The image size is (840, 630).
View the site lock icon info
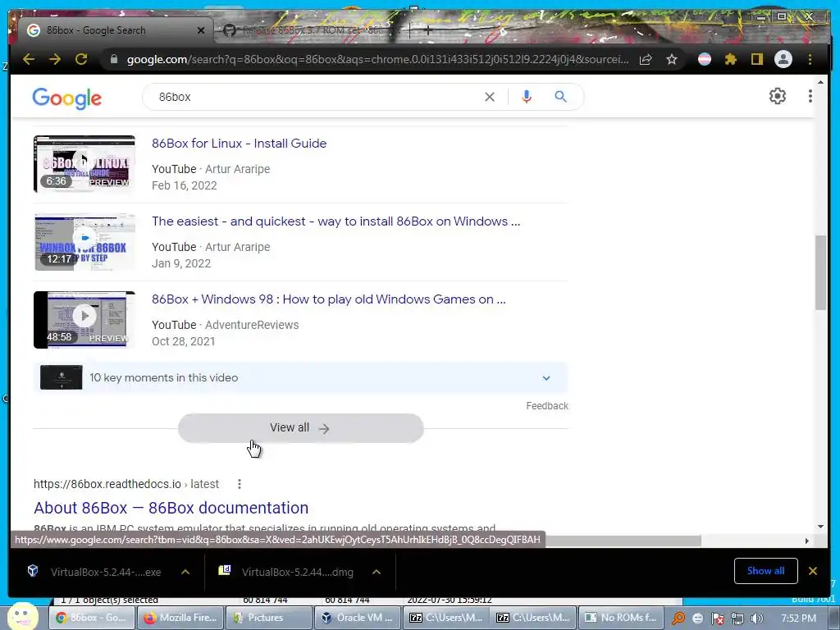point(113,59)
